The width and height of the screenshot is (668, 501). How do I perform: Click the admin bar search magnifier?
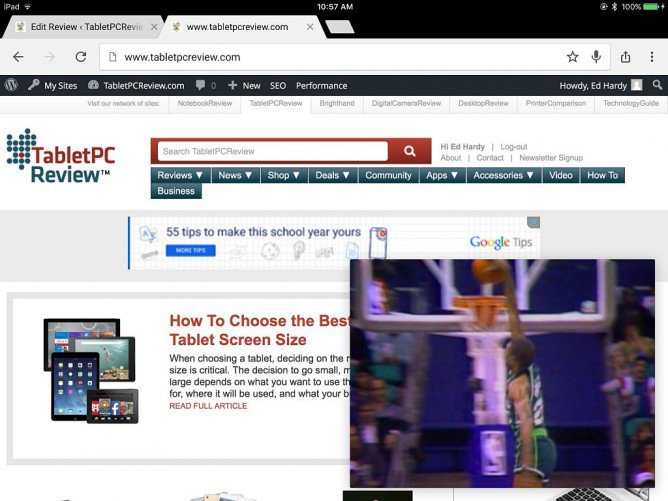(657, 85)
